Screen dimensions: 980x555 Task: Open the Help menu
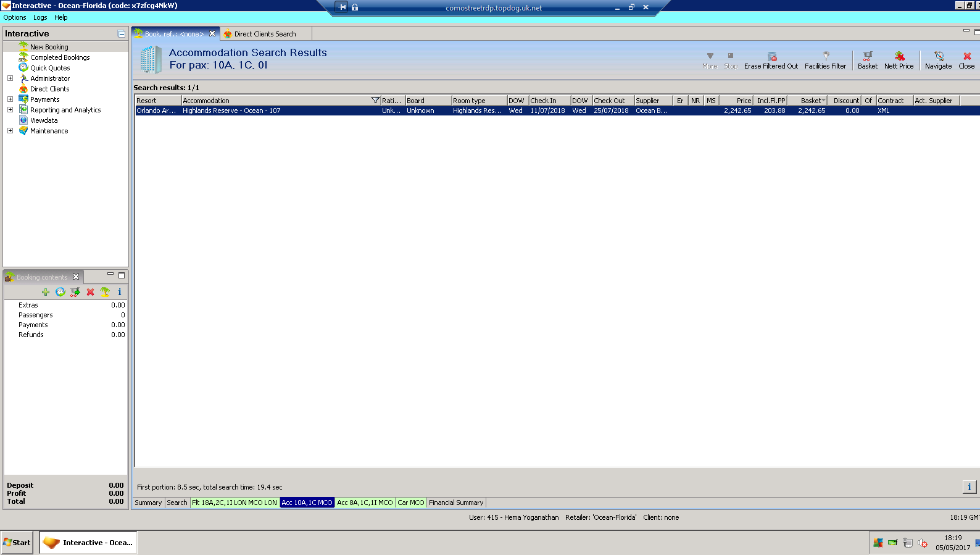tap(60, 17)
